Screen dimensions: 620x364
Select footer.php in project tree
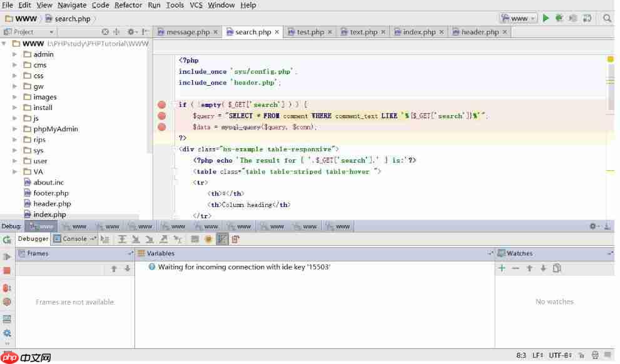point(51,193)
